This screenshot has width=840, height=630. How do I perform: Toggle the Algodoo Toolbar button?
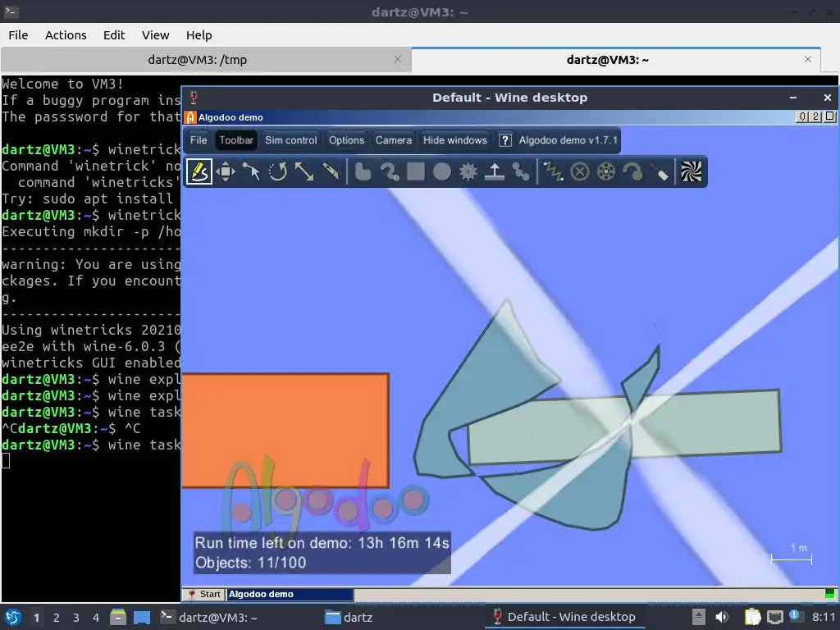(235, 139)
